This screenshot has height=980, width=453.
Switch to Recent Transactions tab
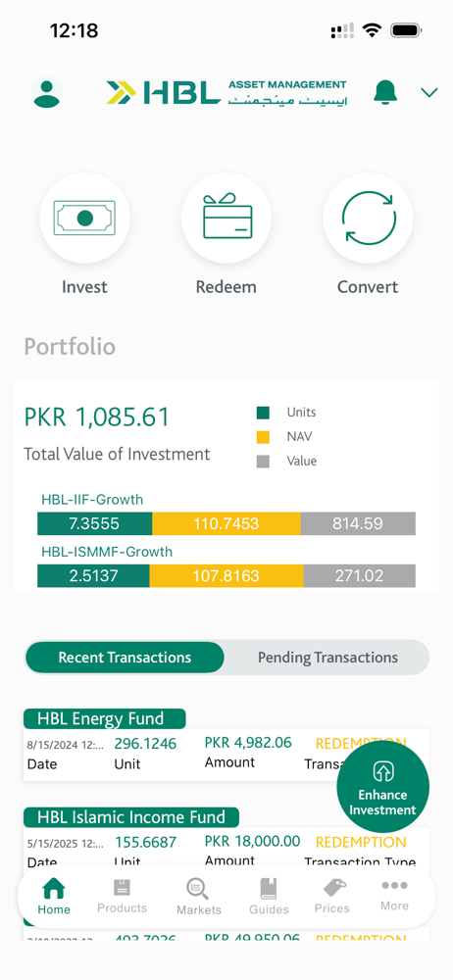[125, 658]
